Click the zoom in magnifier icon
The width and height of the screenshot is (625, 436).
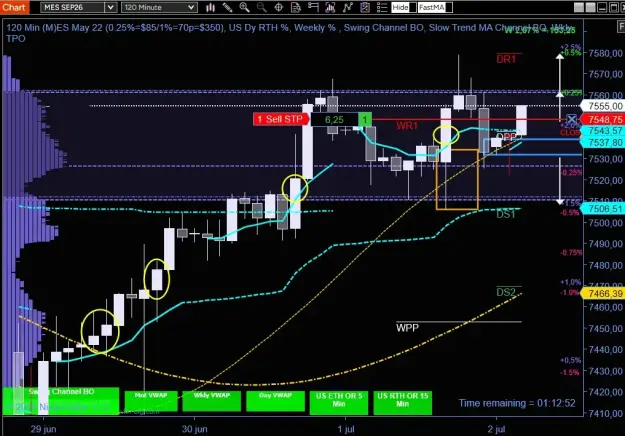tap(244, 7)
